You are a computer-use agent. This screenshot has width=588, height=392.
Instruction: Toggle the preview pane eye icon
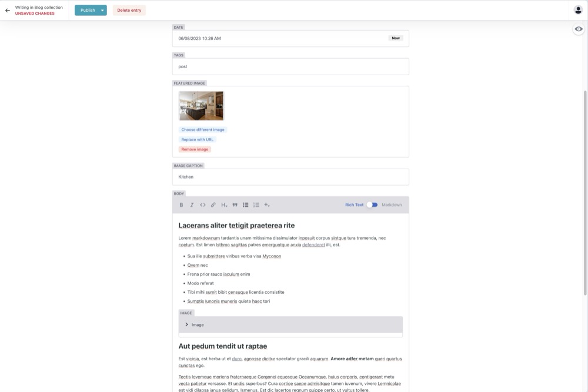pos(578,28)
